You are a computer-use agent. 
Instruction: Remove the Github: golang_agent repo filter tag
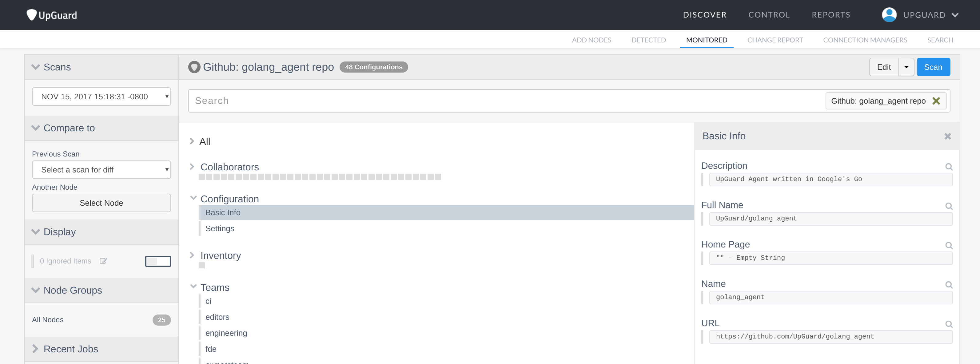click(x=936, y=101)
